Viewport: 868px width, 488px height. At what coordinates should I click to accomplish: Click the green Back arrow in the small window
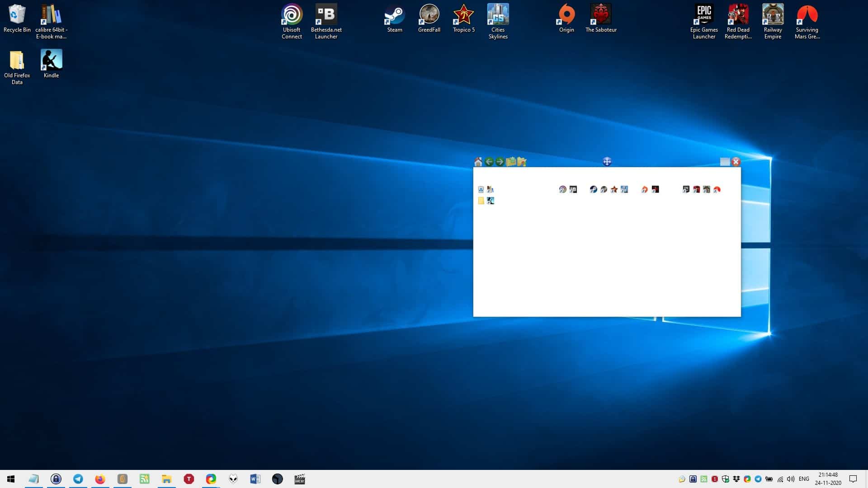[x=489, y=162]
